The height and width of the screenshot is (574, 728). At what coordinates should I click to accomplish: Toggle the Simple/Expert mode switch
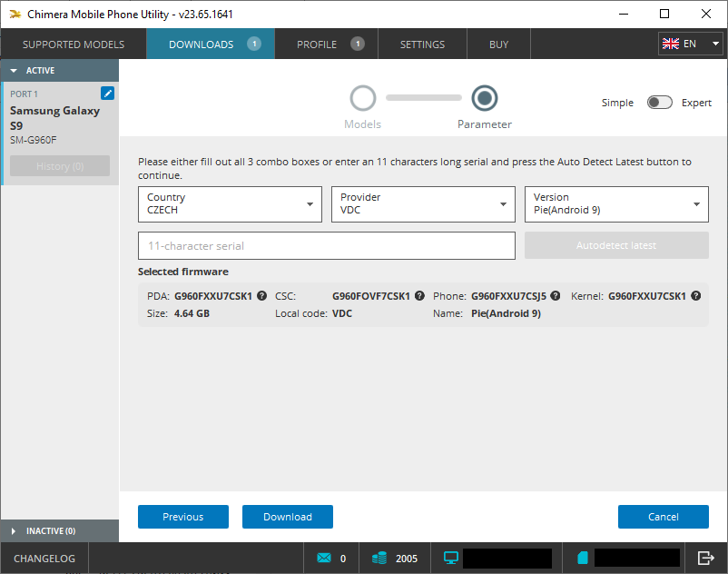(x=659, y=102)
